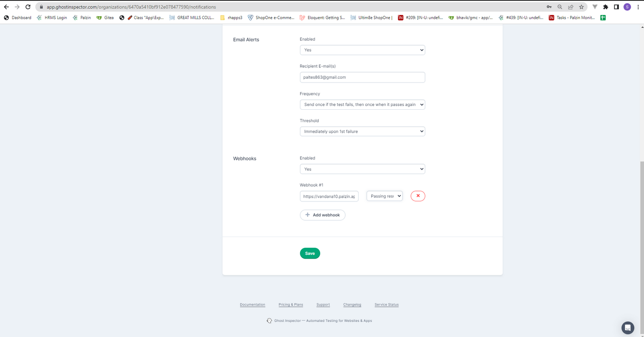Open the Changelog footer link
Viewport: 644px width, 337px height.
[352, 305]
